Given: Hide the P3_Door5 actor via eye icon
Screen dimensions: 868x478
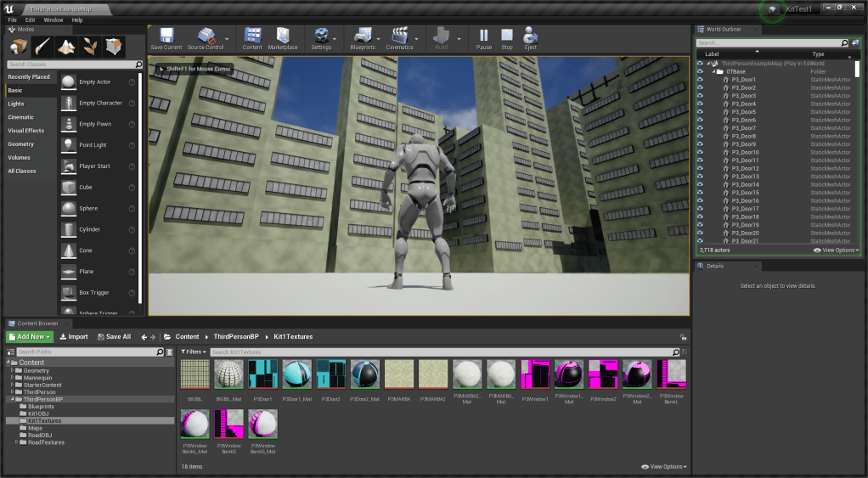Looking at the screenshot, I should point(700,112).
